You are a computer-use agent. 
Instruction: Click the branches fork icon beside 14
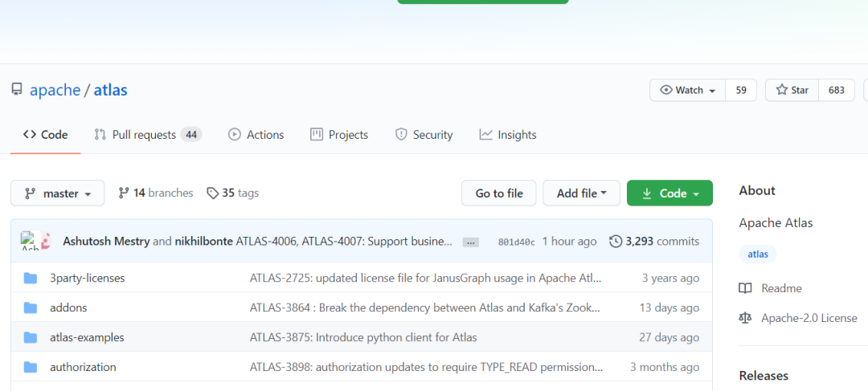click(124, 193)
